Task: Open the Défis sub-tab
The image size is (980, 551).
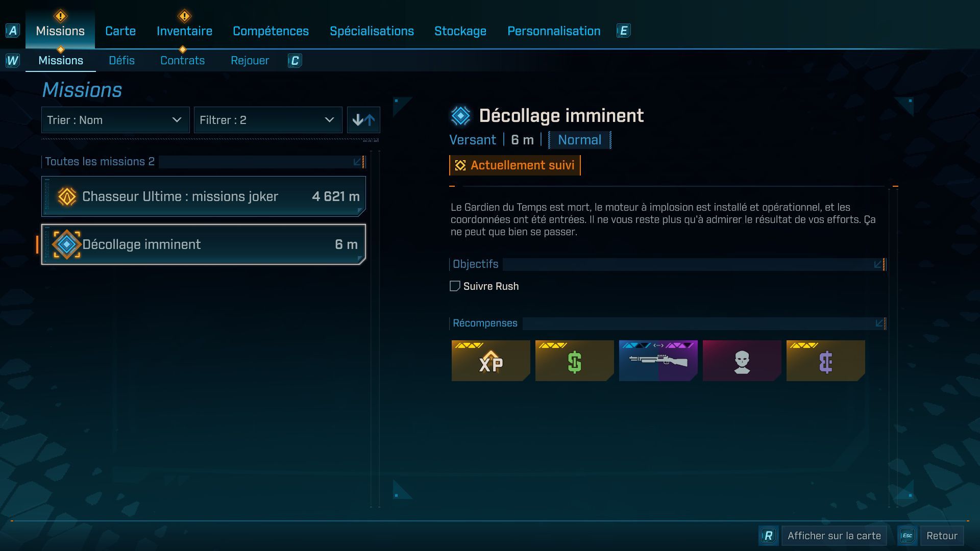Action: pos(121,60)
